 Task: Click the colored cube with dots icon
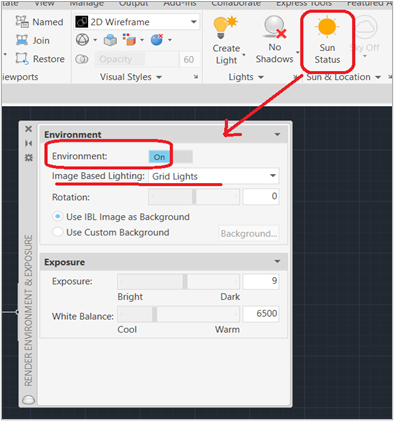point(129,40)
